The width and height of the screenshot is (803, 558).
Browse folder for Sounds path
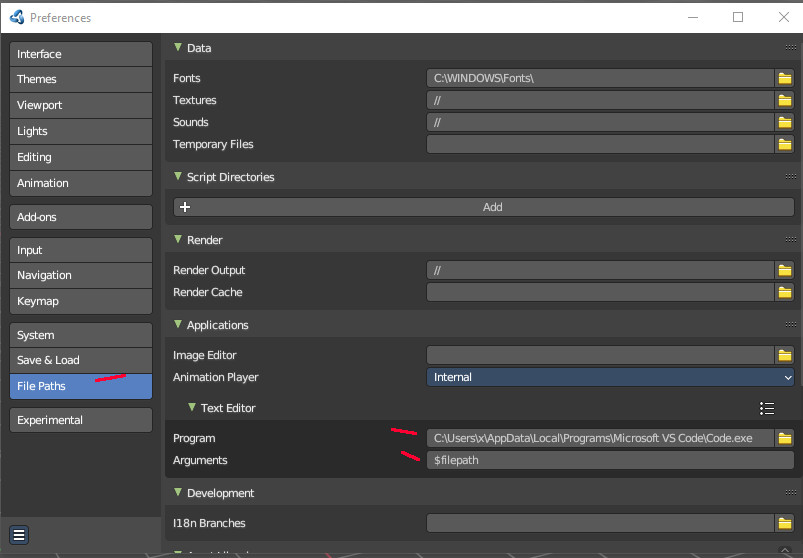point(785,122)
